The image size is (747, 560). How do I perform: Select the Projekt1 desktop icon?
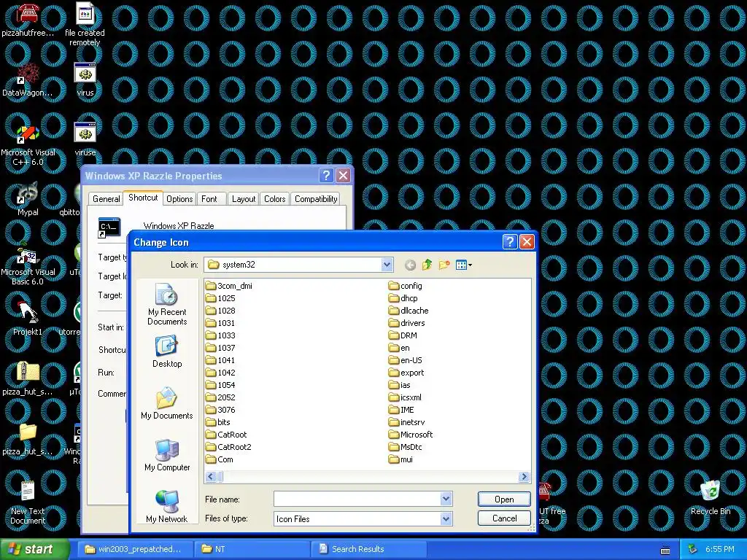point(28,319)
